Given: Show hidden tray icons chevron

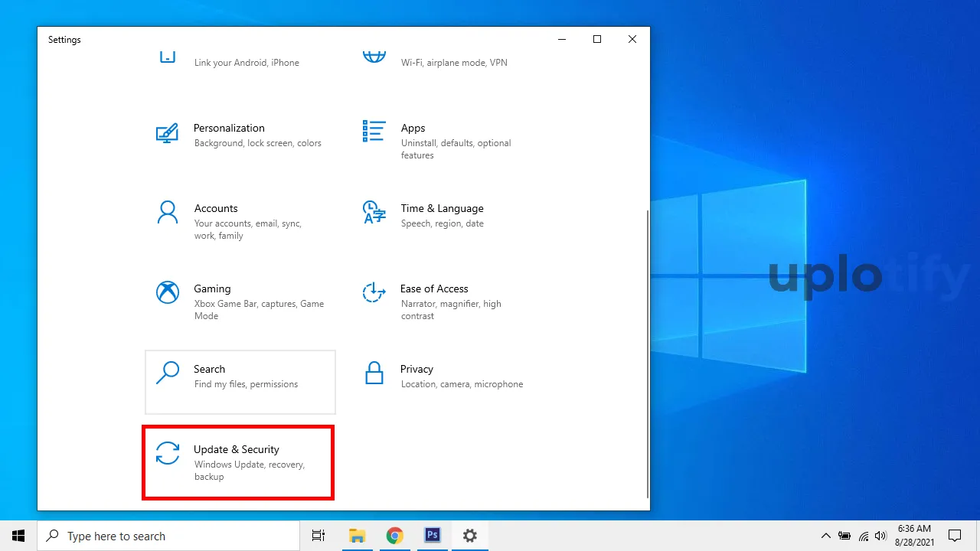Looking at the screenshot, I should (825, 536).
